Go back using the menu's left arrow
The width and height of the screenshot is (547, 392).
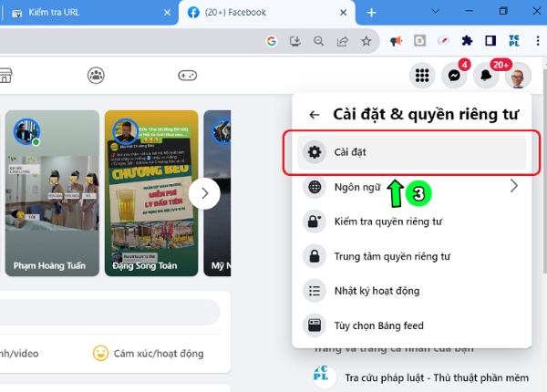pyautogui.click(x=315, y=115)
